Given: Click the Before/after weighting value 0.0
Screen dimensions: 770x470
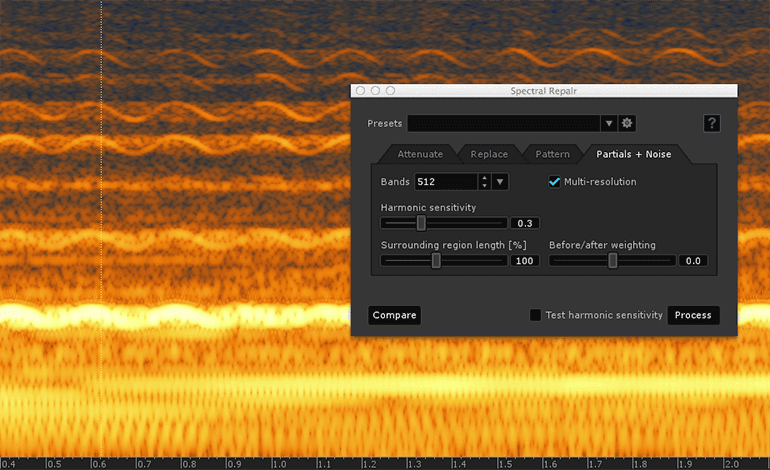Looking at the screenshot, I should 693,261.
